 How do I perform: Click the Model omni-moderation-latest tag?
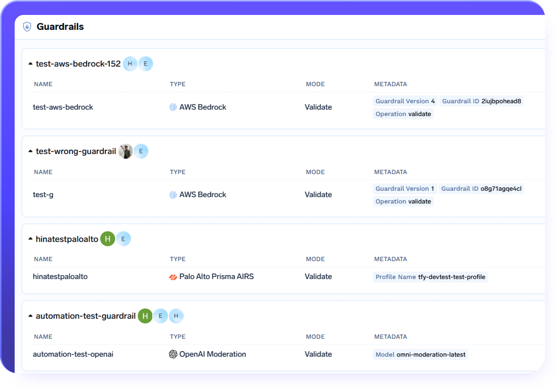pyautogui.click(x=420, y=354)
